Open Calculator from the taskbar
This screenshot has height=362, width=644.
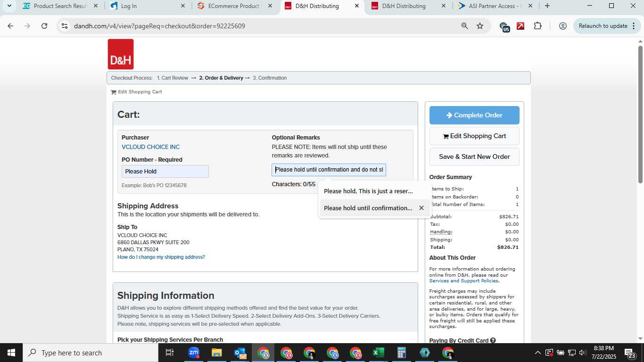(x=402, y=353)
